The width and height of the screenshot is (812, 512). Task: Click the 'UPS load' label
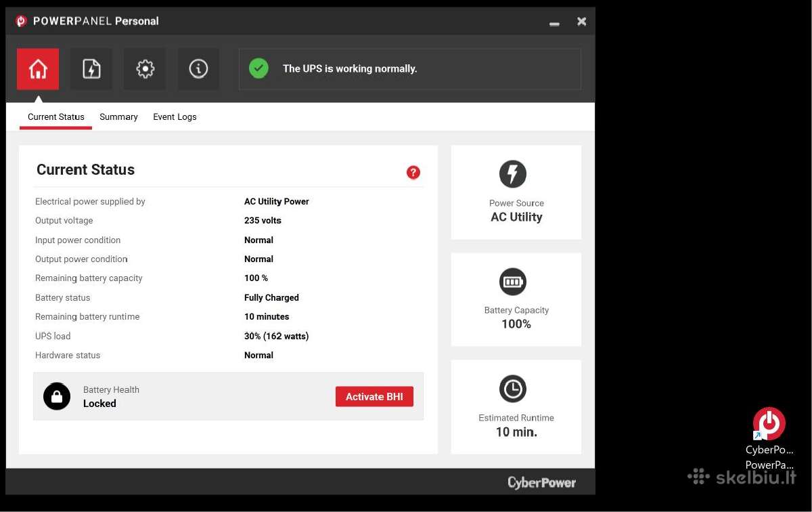pos(53,337)
